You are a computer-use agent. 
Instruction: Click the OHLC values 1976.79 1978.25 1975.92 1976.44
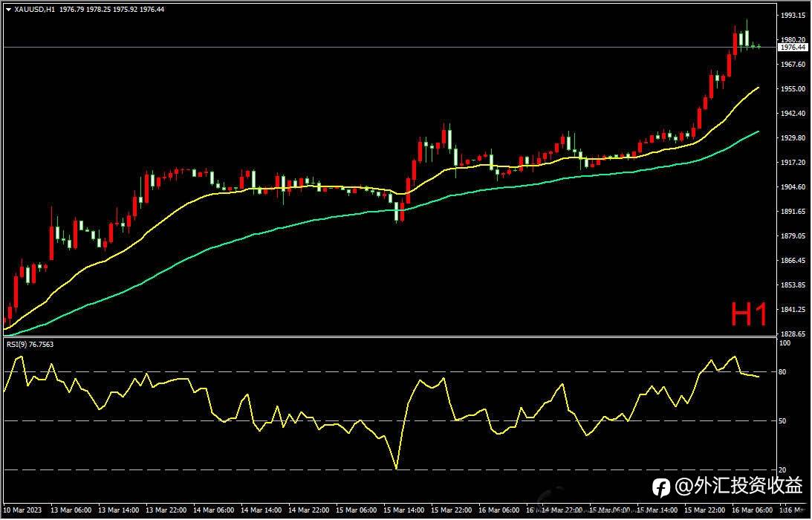[112, 10]
